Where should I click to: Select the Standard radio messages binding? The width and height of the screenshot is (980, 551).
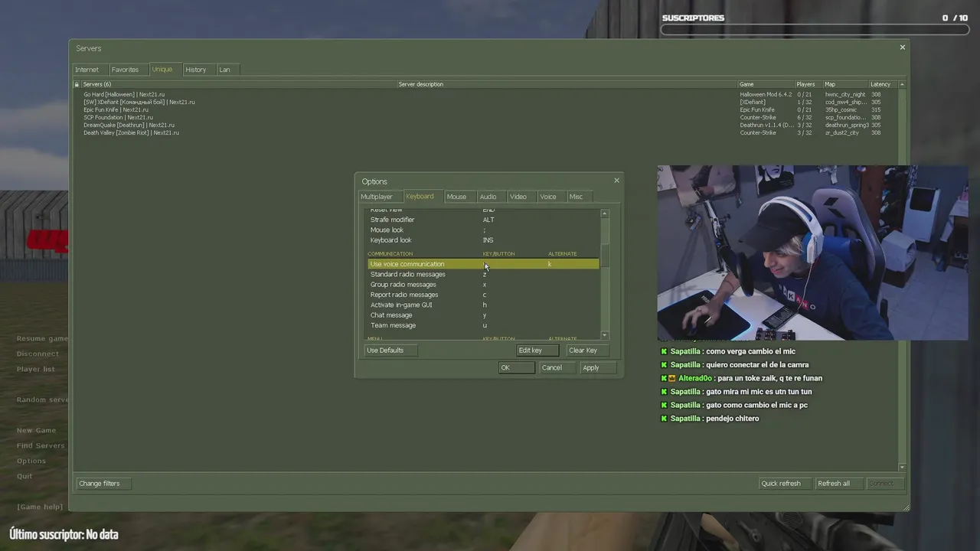coord(483,274)
